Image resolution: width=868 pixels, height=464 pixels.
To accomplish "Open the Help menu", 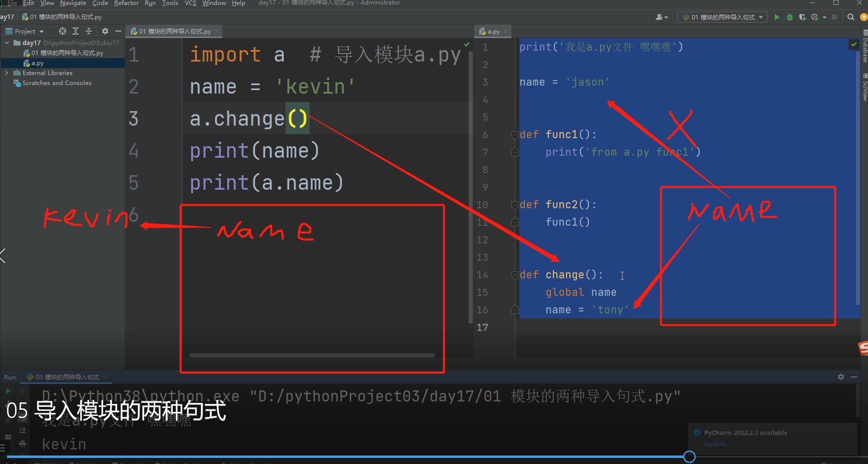I will click(238, 3).
